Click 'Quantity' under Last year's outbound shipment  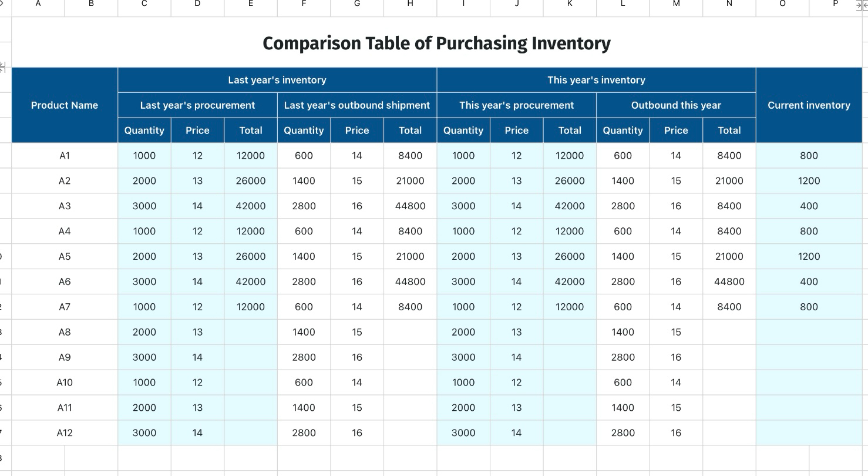[x=304, y=130]
